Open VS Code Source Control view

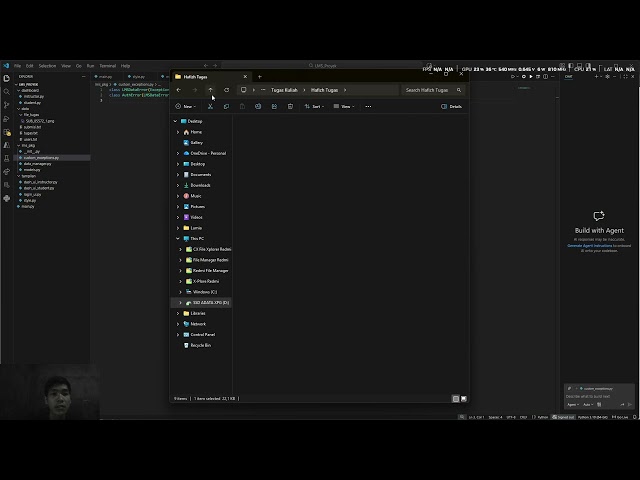click(x=7, y=105)
